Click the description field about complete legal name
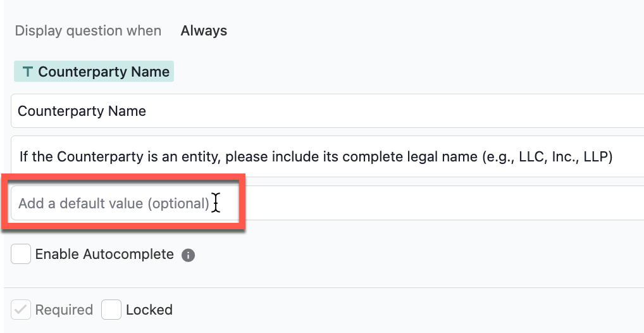 (x=327, y=156)
